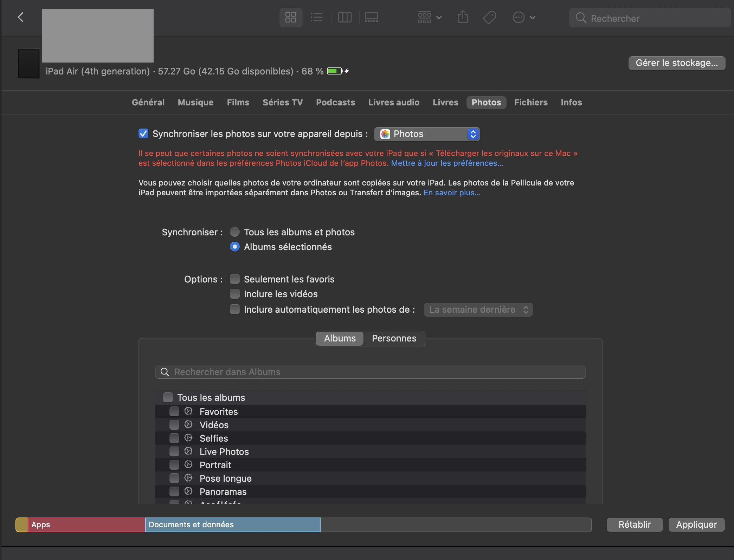
Task: Switch to gallery view
Action: [371, 17]
